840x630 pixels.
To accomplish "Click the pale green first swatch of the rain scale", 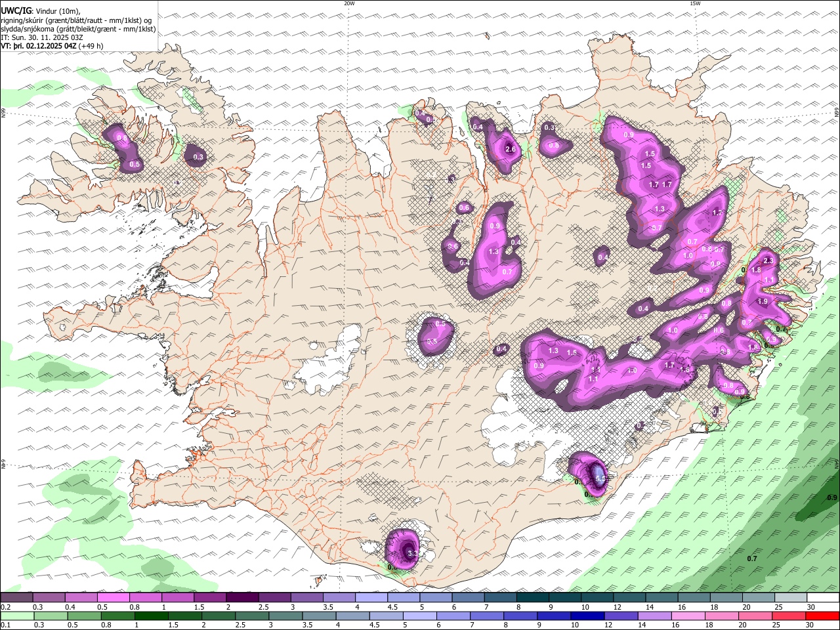I will coord(17,616).
